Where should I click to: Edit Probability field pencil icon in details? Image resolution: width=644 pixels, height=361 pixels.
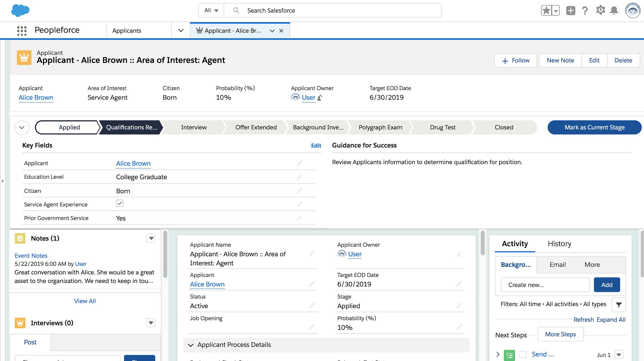(x=459, y=327)
